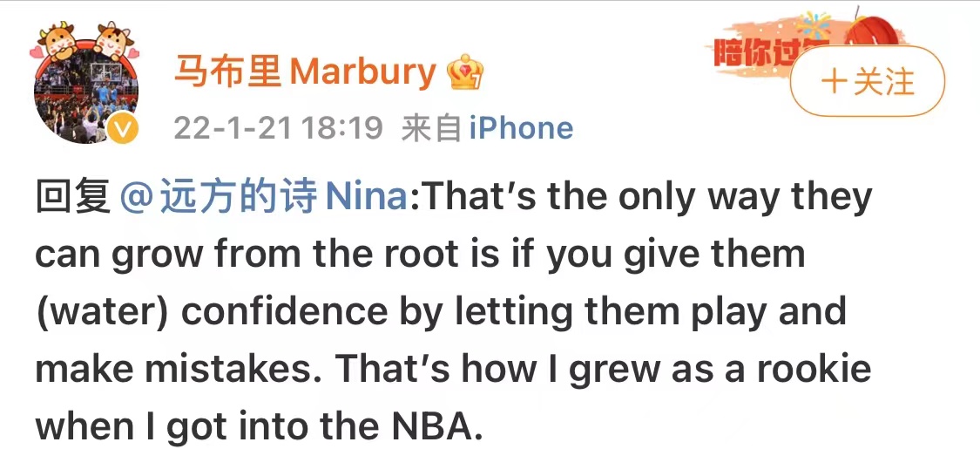Open the 马布里Marbury username link
Screen dimensions: 980x449
(304, 71)
